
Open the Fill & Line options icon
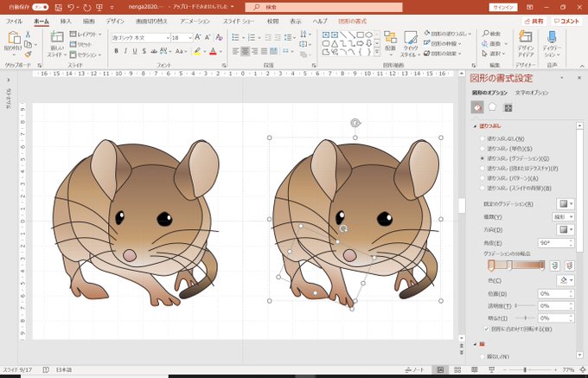coord(476,107)
